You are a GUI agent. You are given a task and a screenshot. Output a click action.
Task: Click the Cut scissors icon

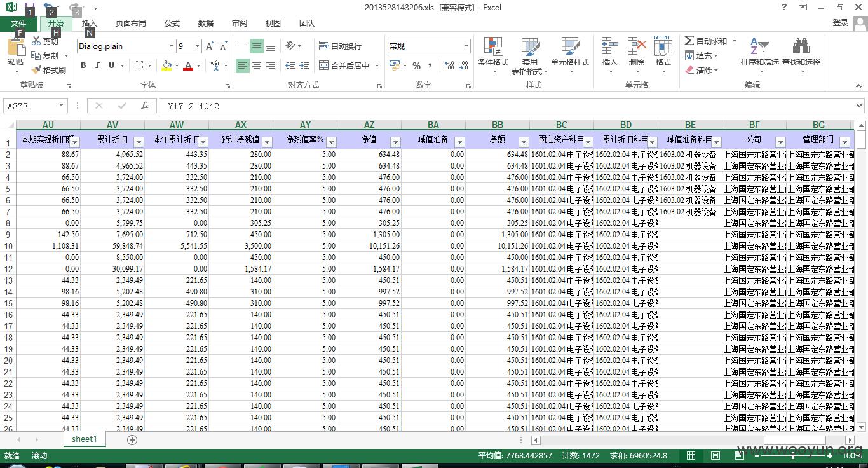(36, 41)
